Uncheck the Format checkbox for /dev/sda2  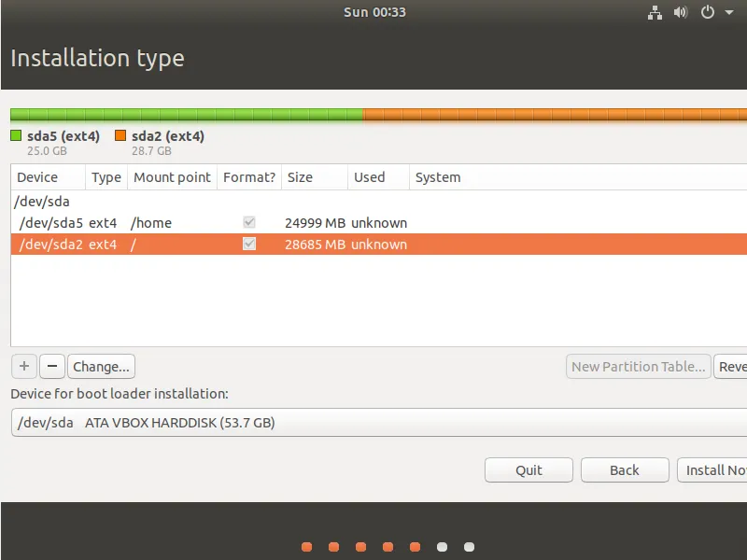(x=248, y=244)
